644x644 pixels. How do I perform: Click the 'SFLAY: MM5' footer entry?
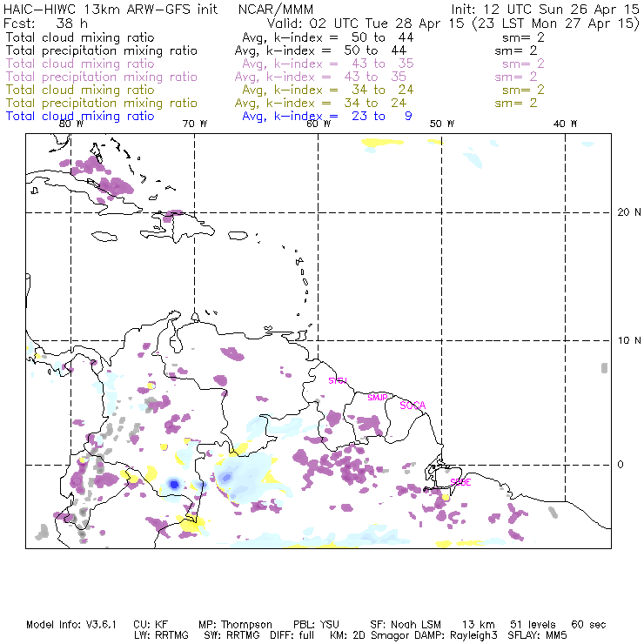pos(537,635)
